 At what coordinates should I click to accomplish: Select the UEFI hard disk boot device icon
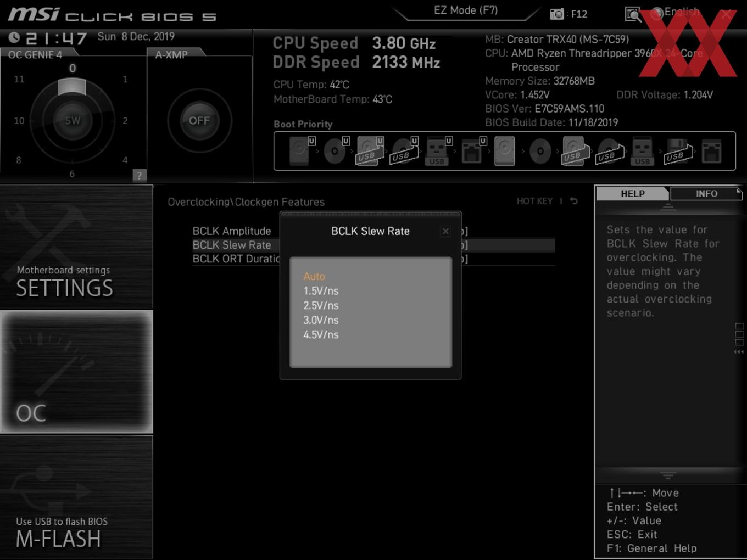click(301, 151)
